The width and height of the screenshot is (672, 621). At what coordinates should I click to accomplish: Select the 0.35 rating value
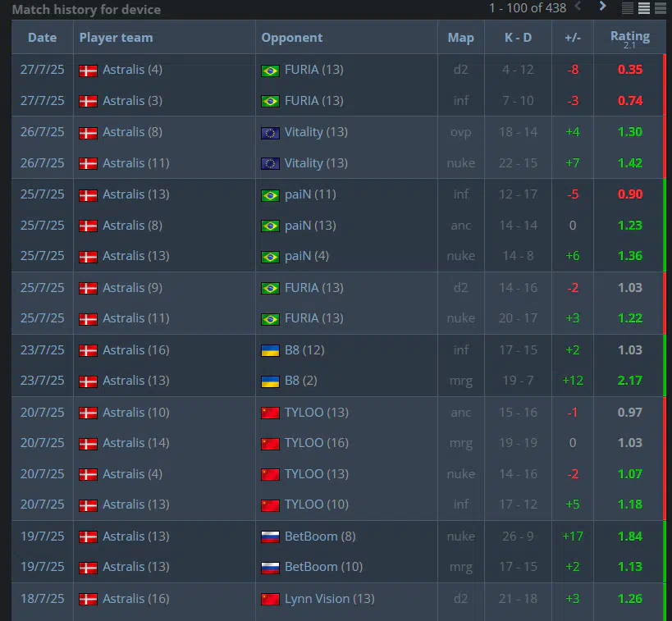[629, 70]
